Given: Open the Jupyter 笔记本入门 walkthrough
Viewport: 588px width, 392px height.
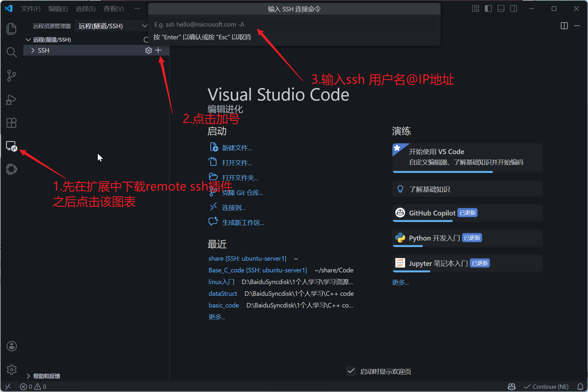Looking at the screenshot, I should tap(467, 264).
